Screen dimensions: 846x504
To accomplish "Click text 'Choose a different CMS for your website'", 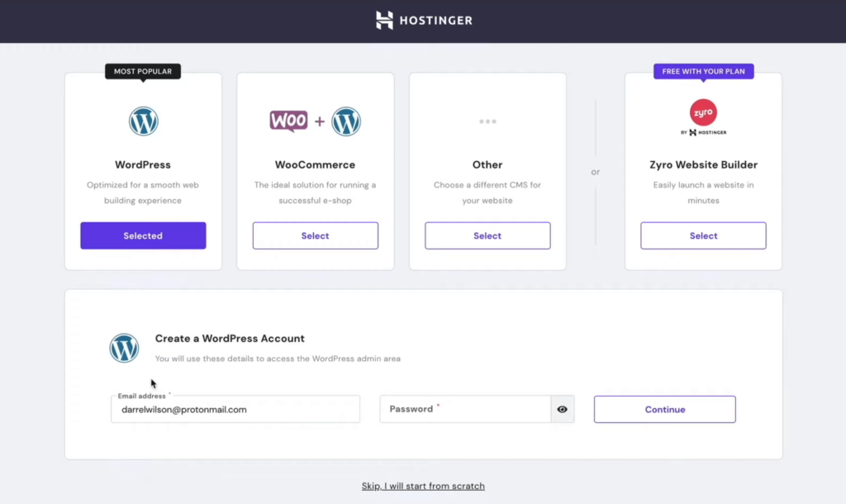I will point(487,193).
